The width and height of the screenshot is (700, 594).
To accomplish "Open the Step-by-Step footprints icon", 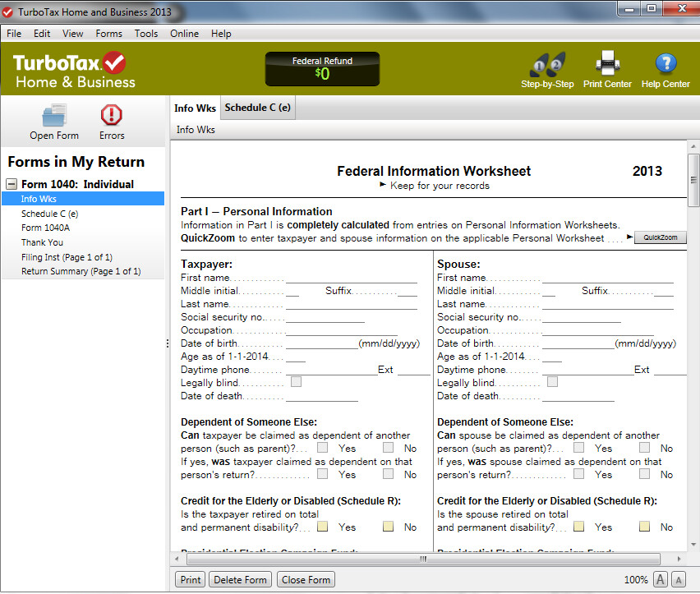I will [x=547, y=64].
